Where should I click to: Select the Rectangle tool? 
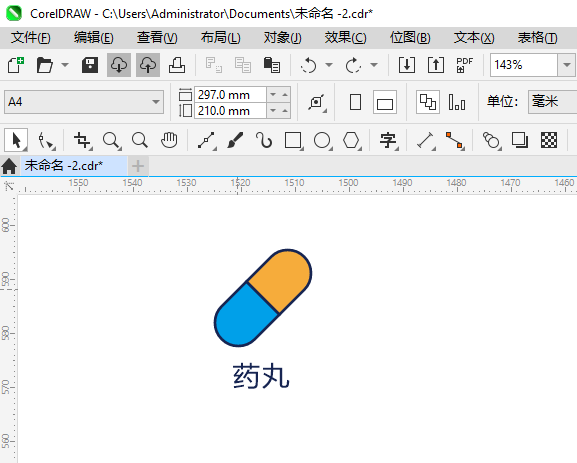(294, 141)
